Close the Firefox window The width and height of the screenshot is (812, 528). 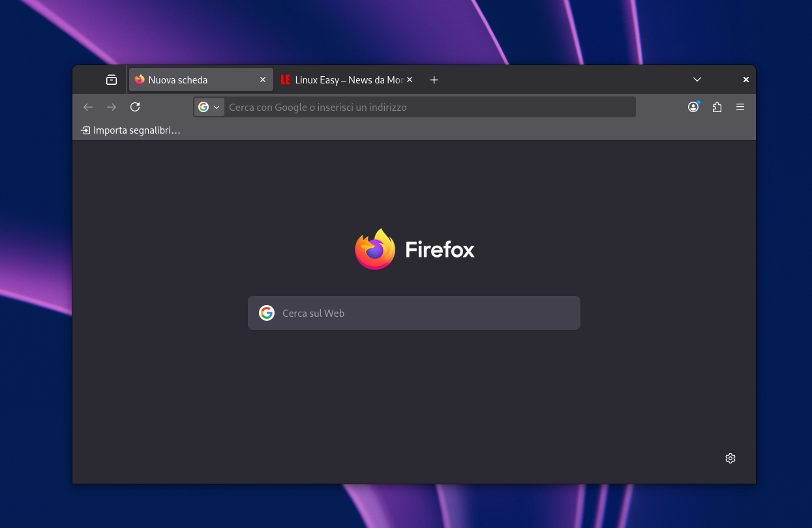746,80
